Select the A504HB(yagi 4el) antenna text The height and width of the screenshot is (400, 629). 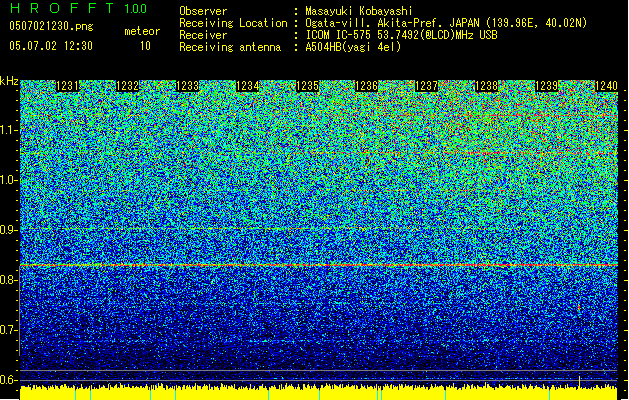(353, 47)
